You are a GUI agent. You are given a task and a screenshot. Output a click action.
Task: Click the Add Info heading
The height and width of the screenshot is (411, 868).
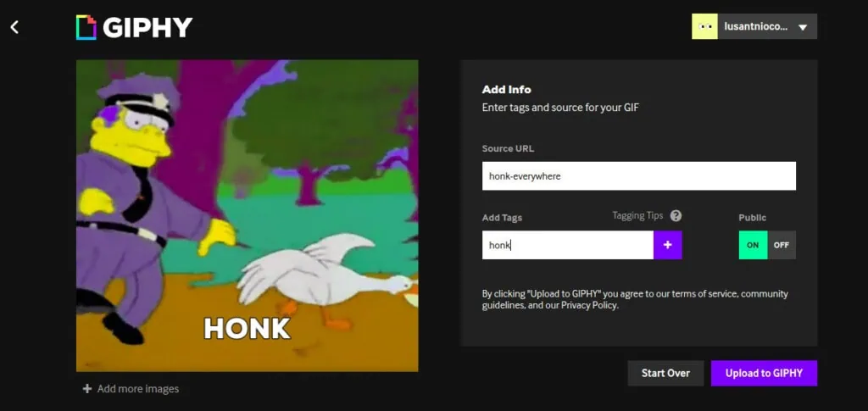[x=507, y=90]
